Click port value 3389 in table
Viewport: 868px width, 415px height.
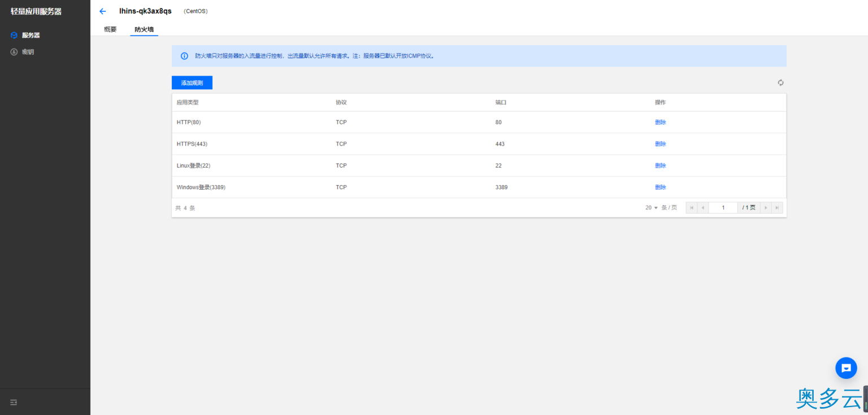tap(501, 187)
